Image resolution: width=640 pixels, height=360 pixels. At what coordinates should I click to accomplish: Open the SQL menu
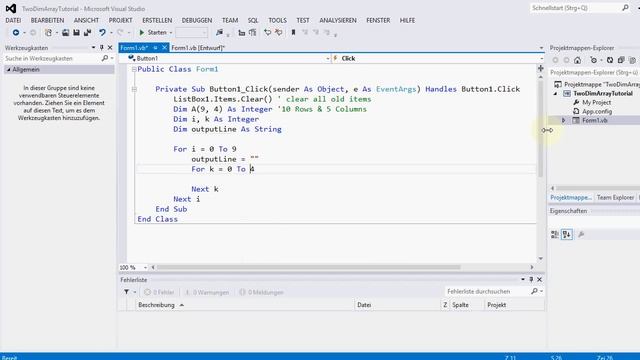pyautogui.click(x=253, y=20)
